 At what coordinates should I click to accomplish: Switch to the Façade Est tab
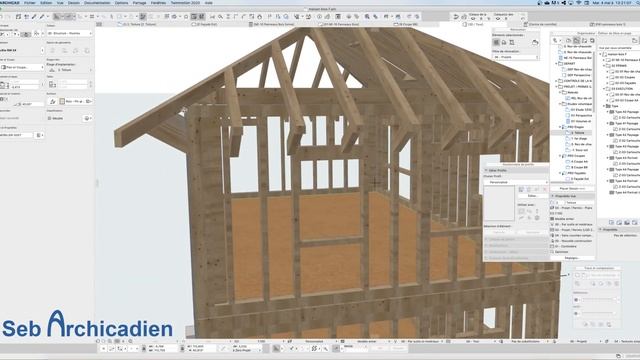205,24
